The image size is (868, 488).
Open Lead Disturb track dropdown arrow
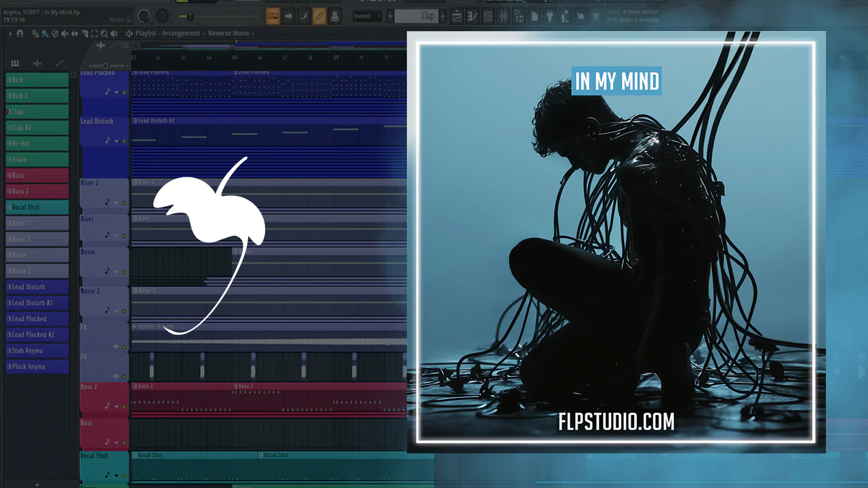116,142
